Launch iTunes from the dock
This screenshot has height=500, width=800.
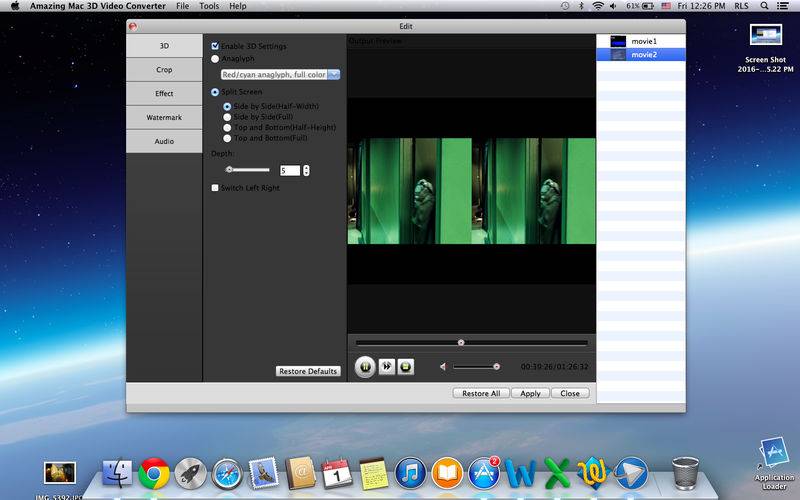pyautogui.click(x=411, y=473)
